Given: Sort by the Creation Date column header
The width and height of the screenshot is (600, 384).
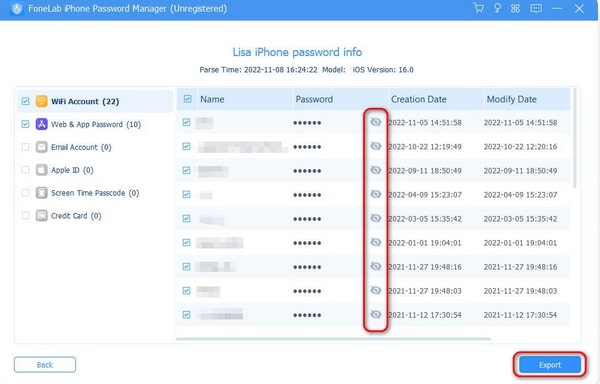Looking at the screenshot, I should pyautogui.click(x=435, y=99).
